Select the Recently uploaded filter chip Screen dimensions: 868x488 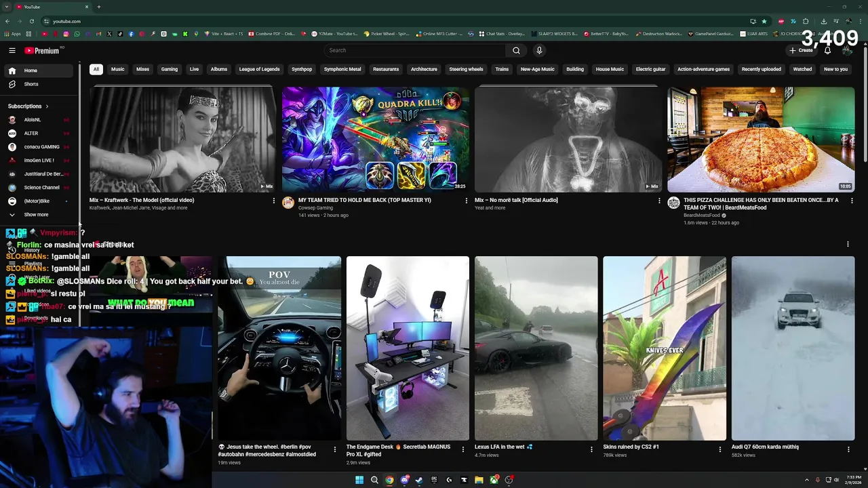click(762, 69)
